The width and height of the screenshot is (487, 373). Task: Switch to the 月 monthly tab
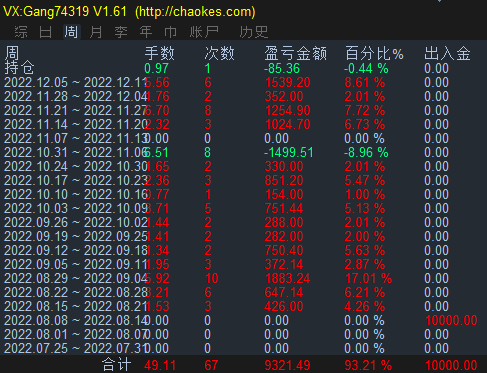(96, 32)
